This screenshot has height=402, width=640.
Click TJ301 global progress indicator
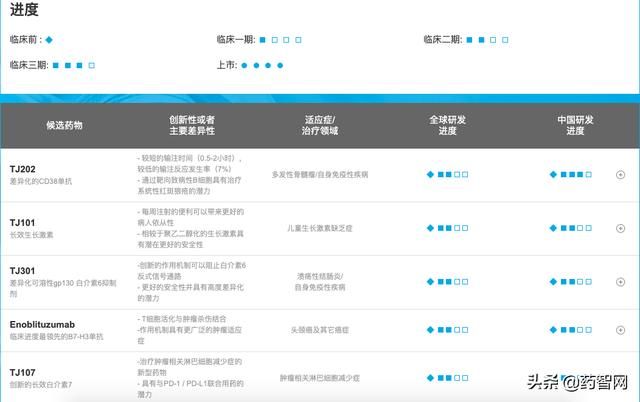(x=447, y=282)
